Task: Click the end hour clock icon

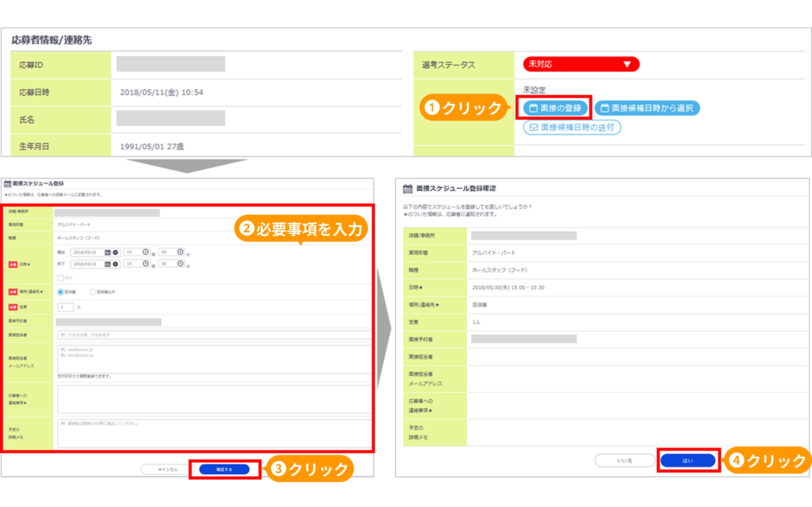Action: [146, 264]
